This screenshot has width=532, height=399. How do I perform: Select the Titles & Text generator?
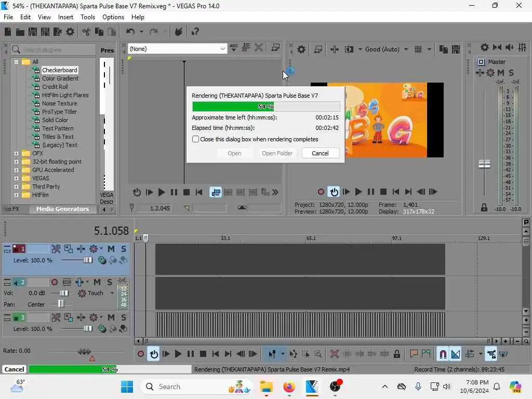58,137
